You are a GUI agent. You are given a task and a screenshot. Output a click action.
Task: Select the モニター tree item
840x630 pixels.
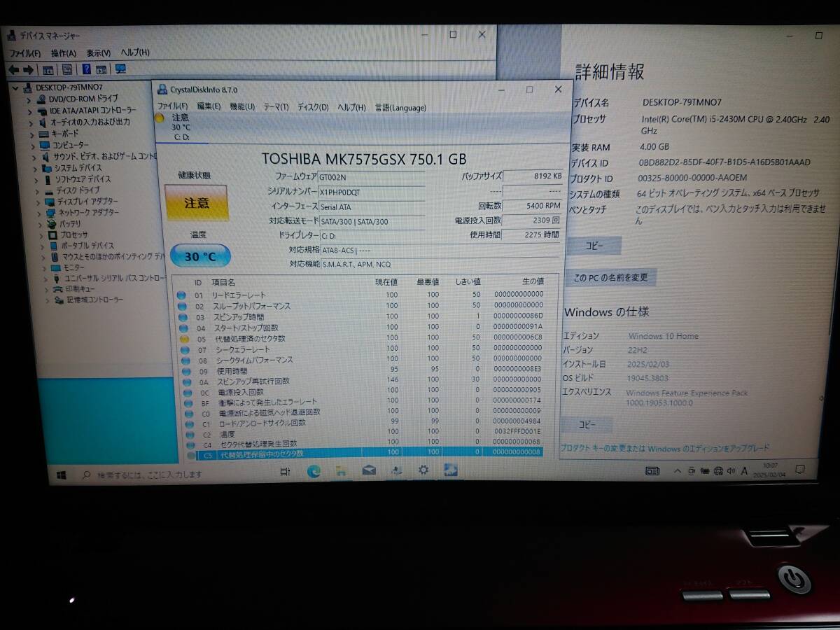coord(74,267)
